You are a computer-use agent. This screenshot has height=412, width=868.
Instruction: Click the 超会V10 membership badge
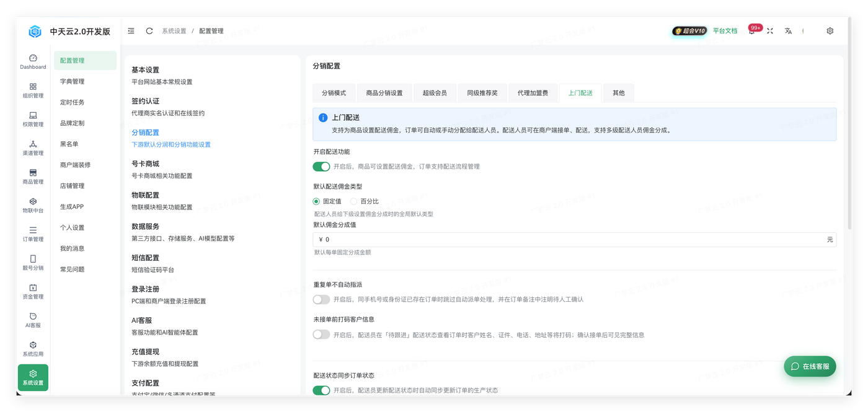pos(689,31)
